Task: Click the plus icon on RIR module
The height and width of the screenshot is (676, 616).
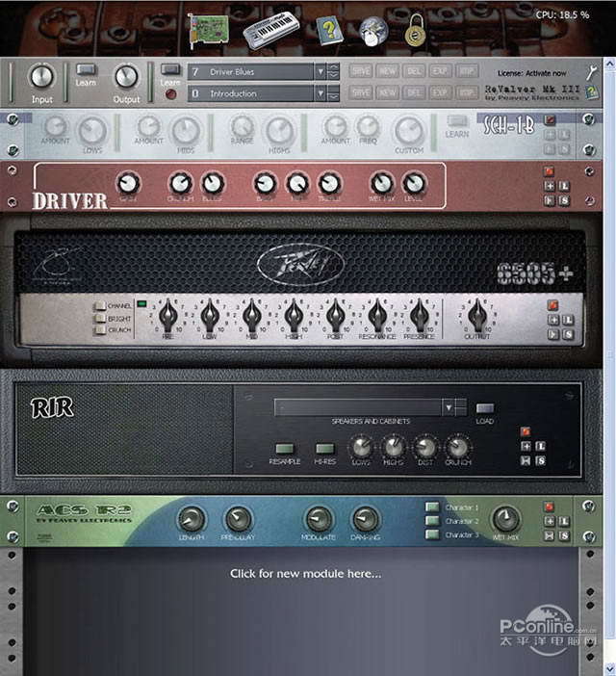Action: (526, 446)
